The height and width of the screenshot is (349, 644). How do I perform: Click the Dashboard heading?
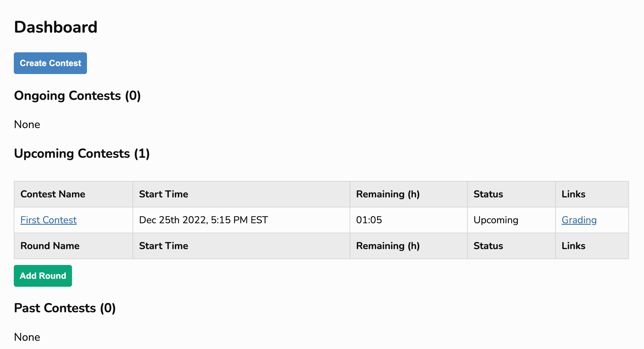point(56,26)
